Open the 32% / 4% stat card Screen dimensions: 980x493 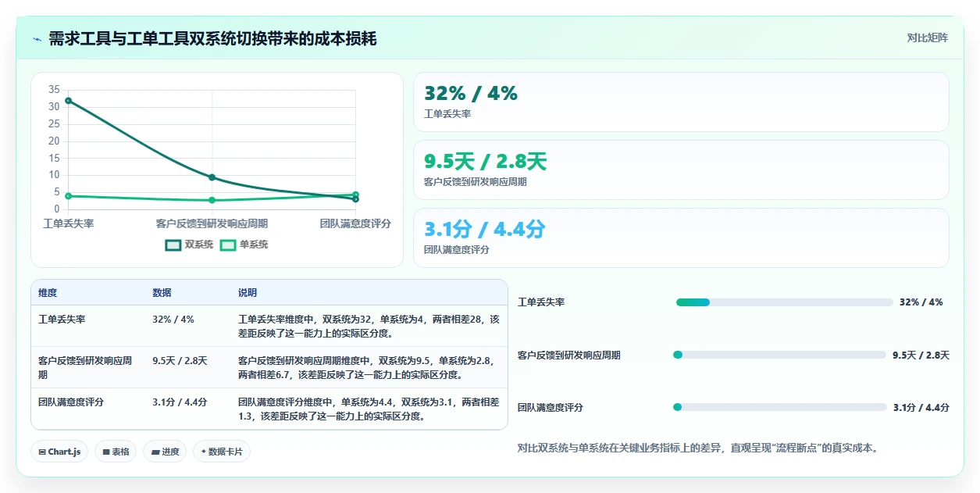coord(681,102)
